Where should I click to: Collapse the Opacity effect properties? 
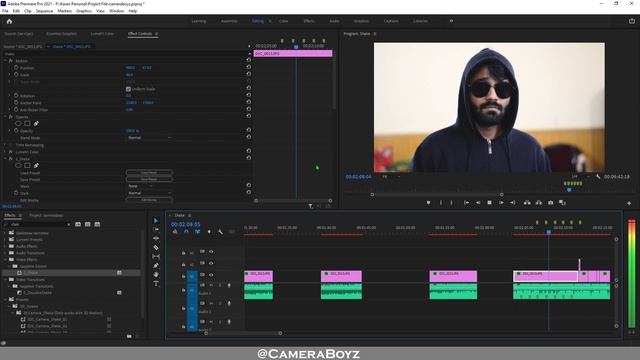coord(5,116)
